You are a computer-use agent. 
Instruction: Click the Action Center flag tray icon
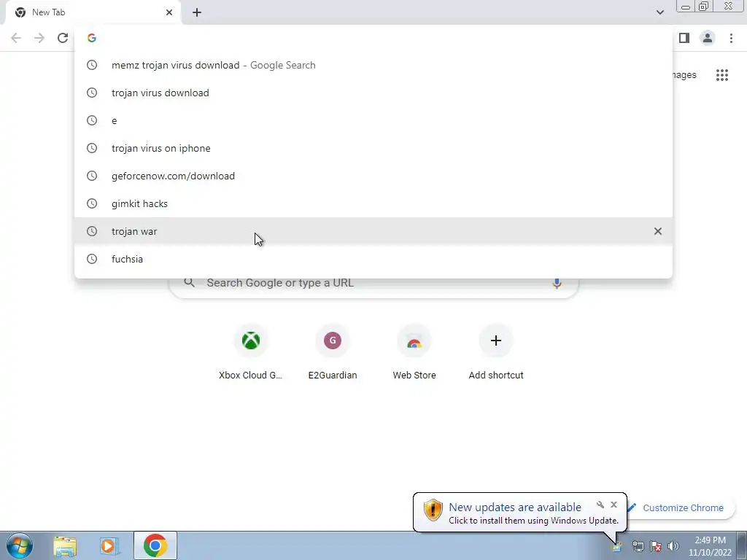click(x=656, y=546)
